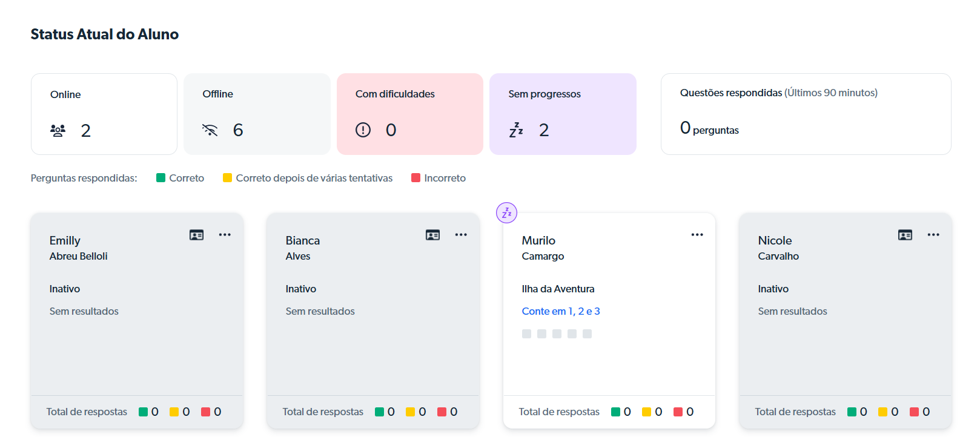980x437 pixels.
Task: Open more options for Nicole Carvalho
Action: [x=933, y=235]
